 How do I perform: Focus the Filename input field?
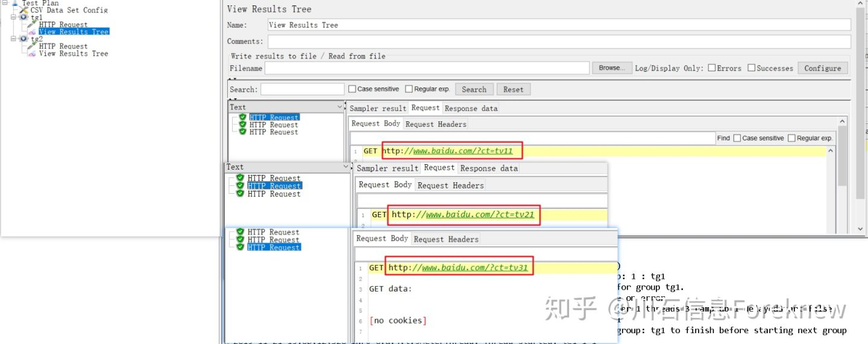[x=427, y=68]
